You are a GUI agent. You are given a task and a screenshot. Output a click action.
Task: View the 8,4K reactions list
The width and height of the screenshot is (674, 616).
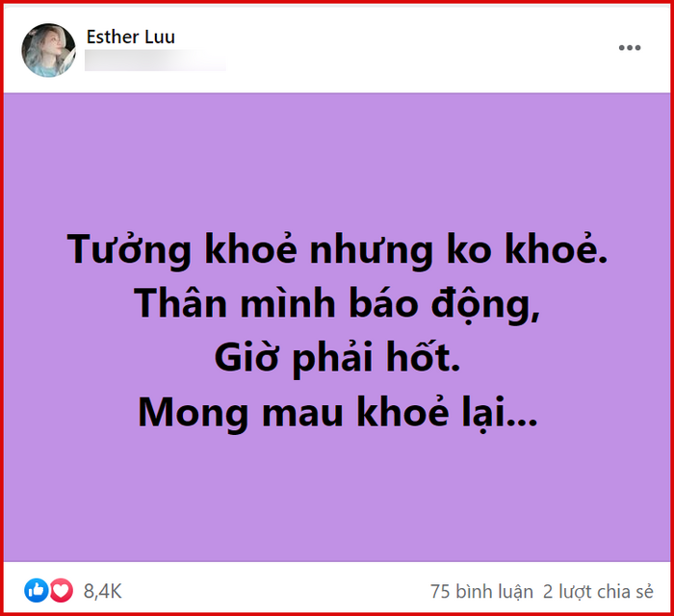click(103, 591)
